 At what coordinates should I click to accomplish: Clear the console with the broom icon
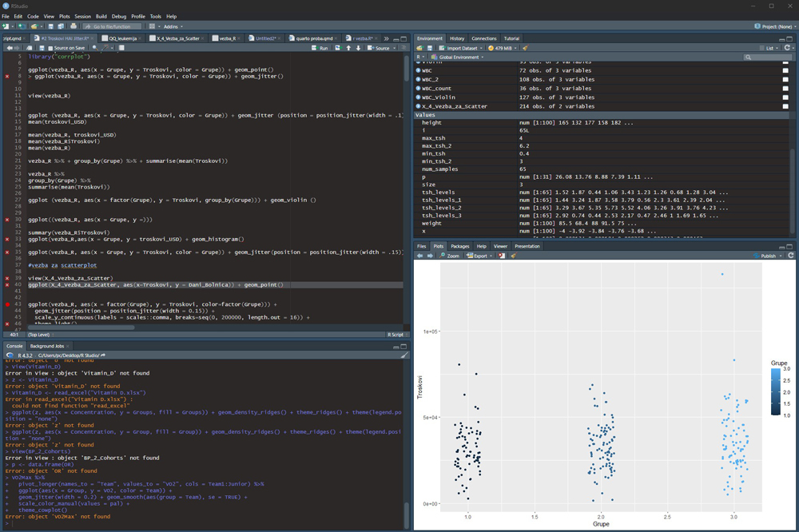pyautogui.click(x=404, y=355)
